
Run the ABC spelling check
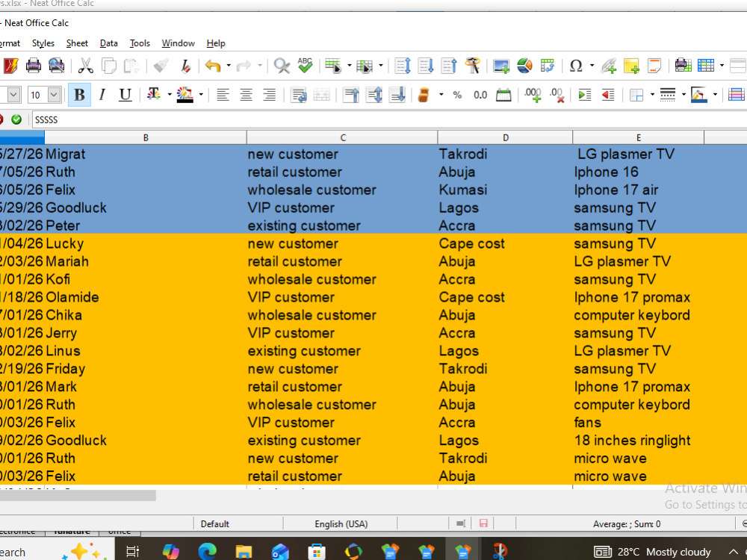pyautogui.click(x=305, y=66)
